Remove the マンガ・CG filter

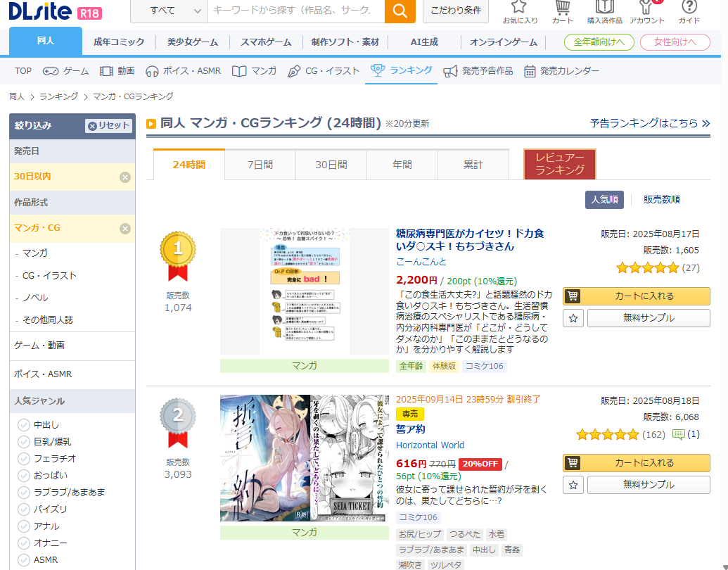pyautogui.click(x=125, y=229)
